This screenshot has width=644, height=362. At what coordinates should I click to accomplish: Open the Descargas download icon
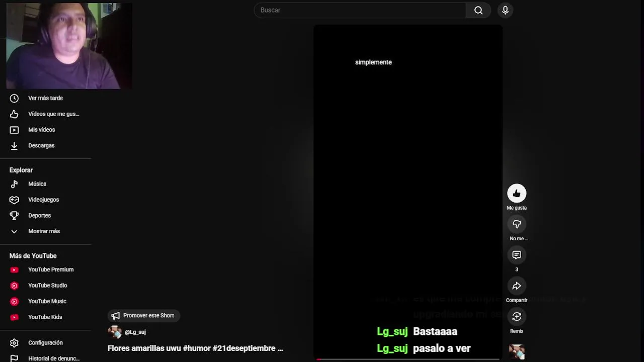tap(14, 146)
